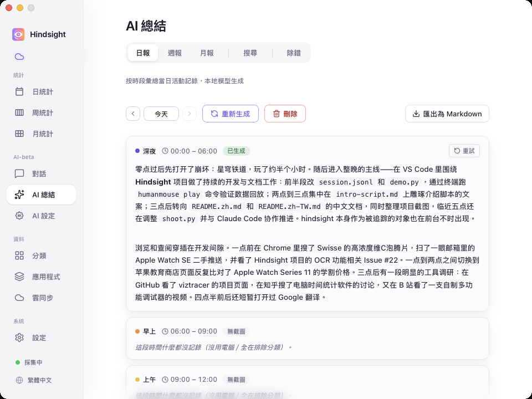Go to previous day with left chevron
Screen dimensions: 532x399
133,114
